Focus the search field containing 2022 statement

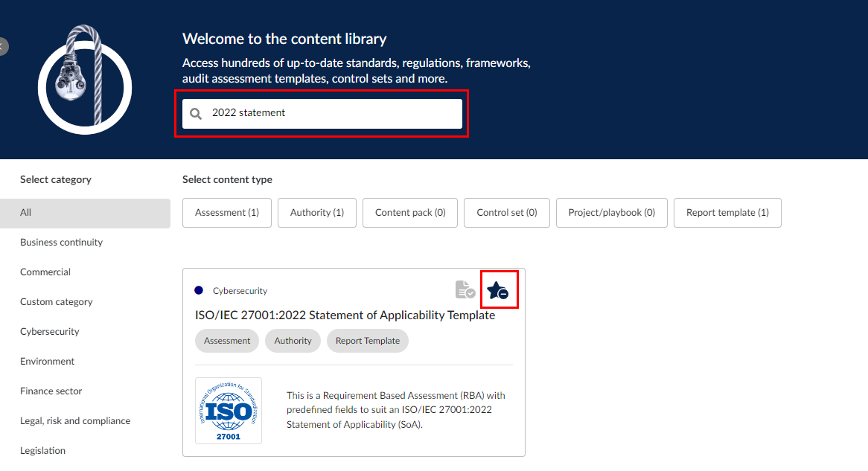pos(322,113)
